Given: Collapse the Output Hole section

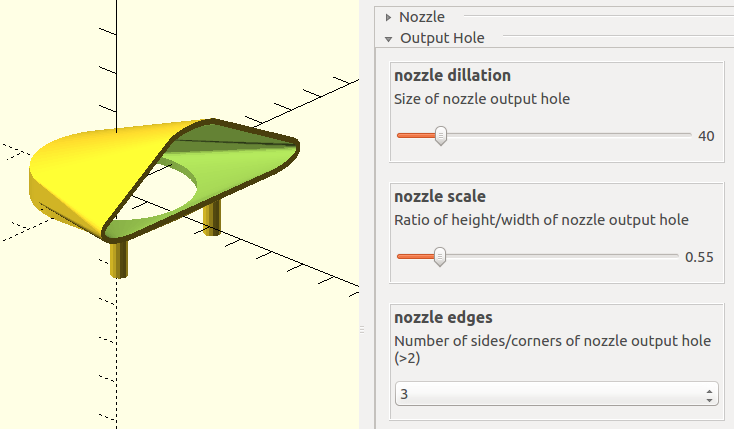Looking at the screenshot, I should pos(389,39).
